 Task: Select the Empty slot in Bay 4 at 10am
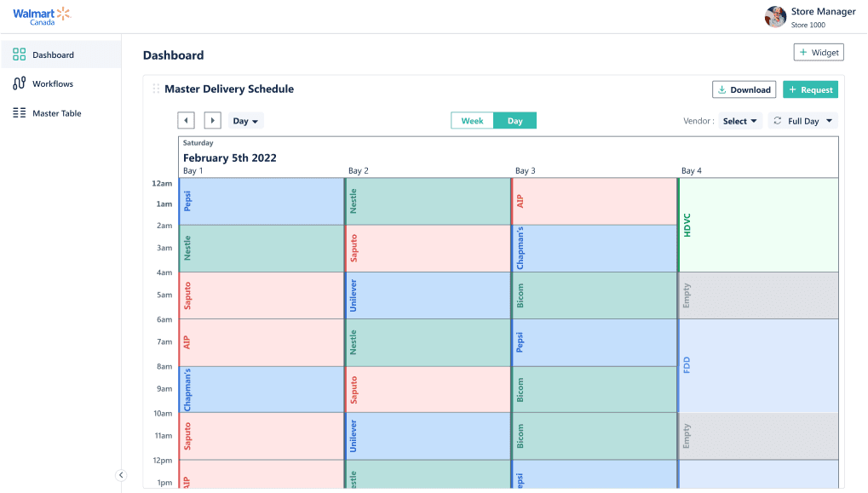(x=758, y=436)
